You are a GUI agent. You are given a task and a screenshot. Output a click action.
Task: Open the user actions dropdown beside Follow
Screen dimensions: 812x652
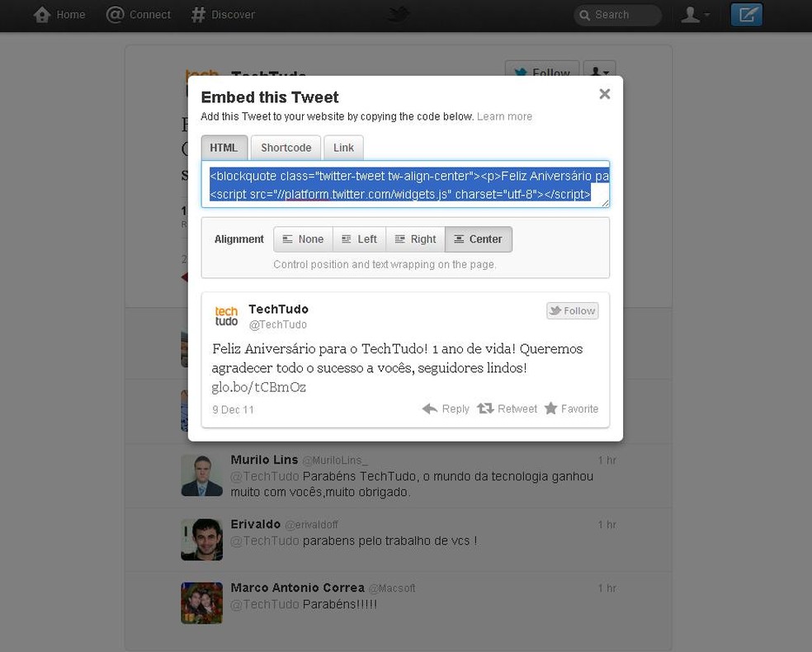[599, 69]
